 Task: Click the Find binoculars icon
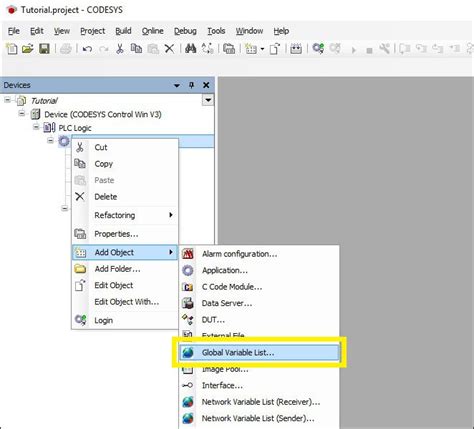click(x=190, y=49)
